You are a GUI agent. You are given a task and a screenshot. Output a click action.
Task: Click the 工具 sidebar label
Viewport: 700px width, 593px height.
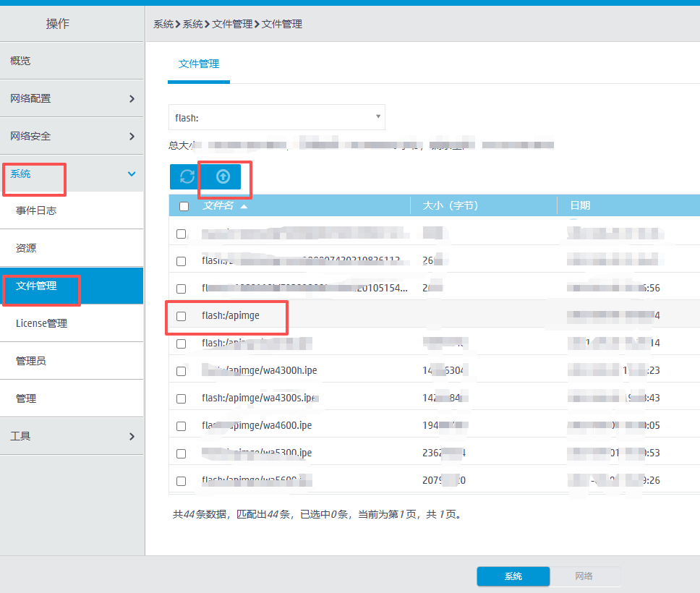pos(20,436)
